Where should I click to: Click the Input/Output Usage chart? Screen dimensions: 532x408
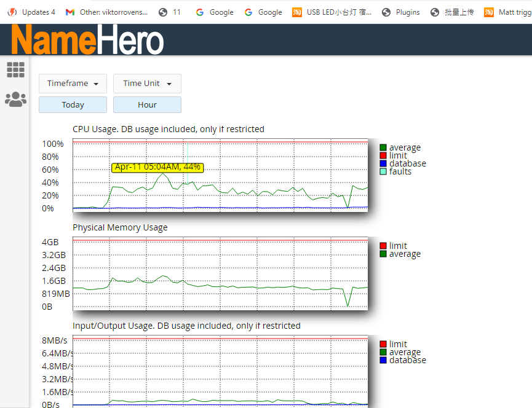click(220, 371)
